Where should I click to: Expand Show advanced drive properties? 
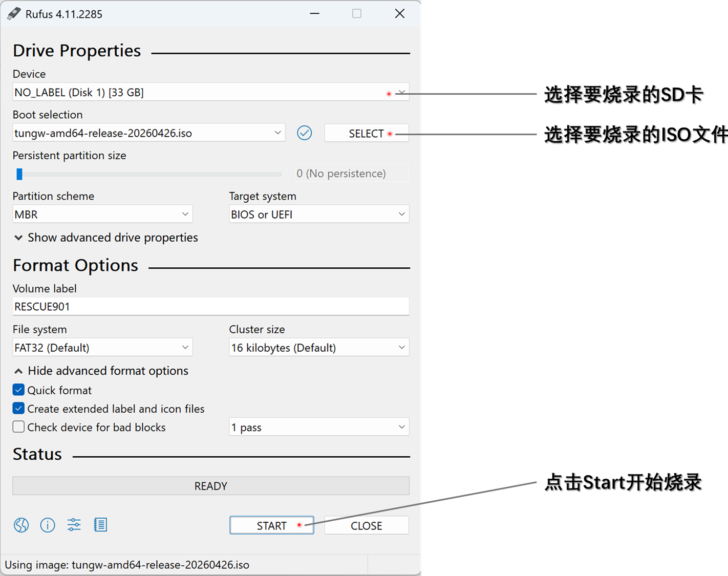(x=106, y=238)
